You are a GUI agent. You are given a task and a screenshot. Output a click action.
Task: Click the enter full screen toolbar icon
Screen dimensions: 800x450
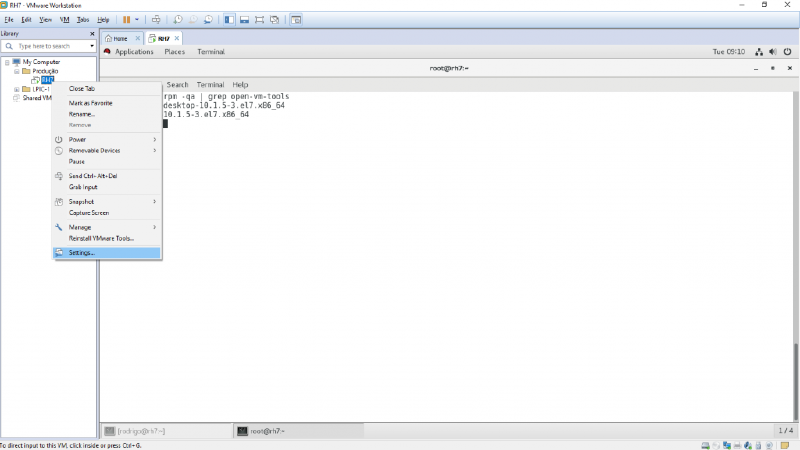(260, 19)
